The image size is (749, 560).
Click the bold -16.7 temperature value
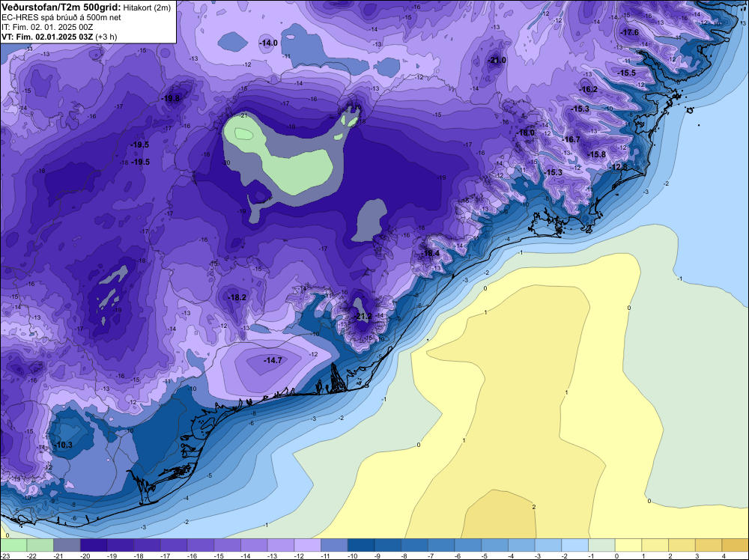click(571, 139)
